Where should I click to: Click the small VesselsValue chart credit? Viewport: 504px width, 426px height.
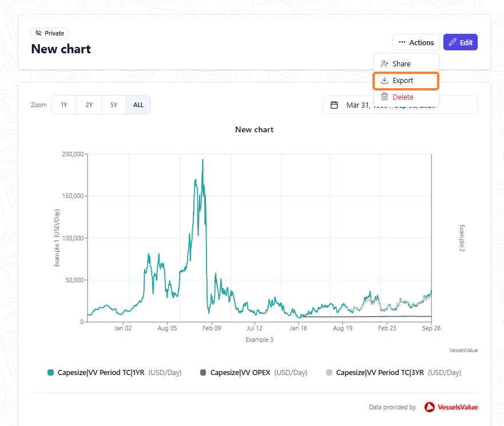(463, 350)
